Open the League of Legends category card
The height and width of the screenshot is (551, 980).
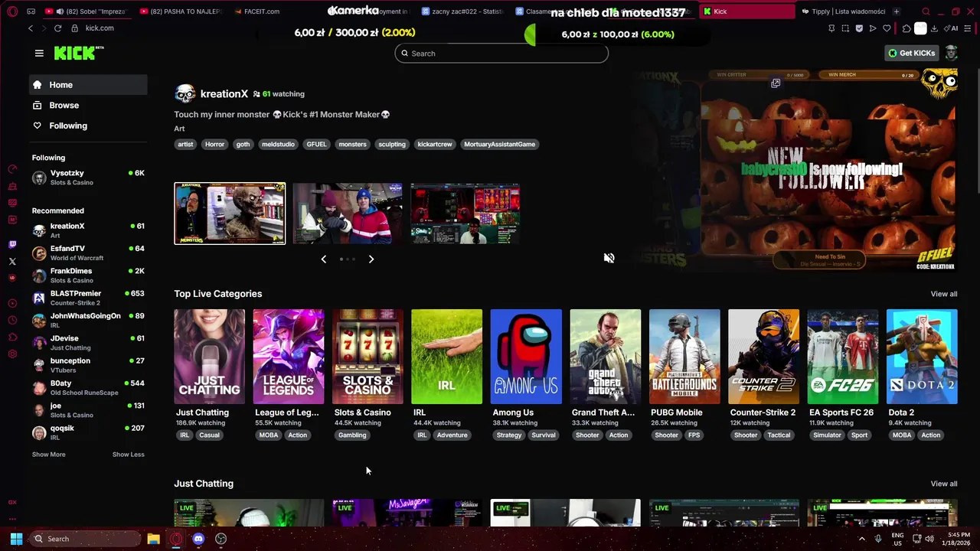coord(289,357)
